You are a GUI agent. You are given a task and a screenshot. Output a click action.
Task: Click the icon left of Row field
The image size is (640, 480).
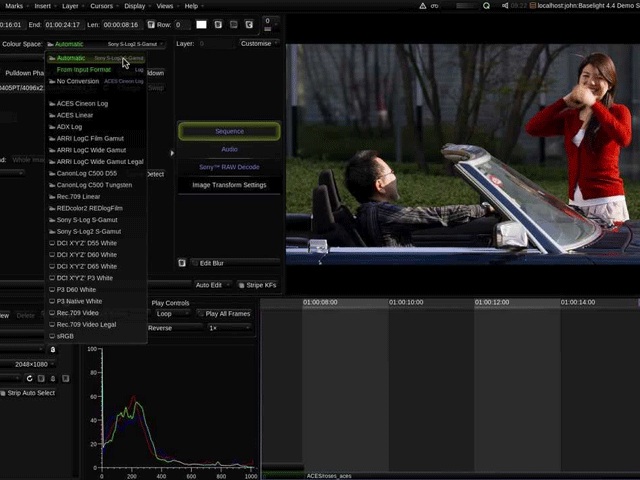pos(151,25)
